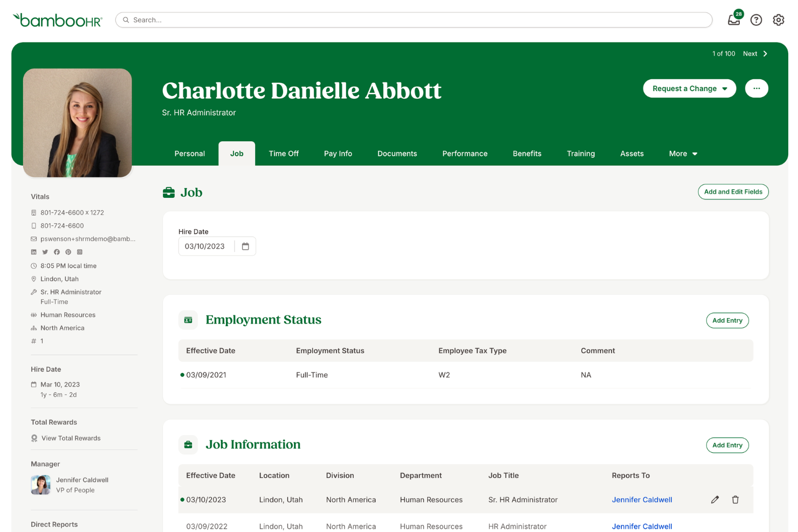798x532 pixels.
Task: Switch to the Time Off tab
Action: (x=284, y=154)
